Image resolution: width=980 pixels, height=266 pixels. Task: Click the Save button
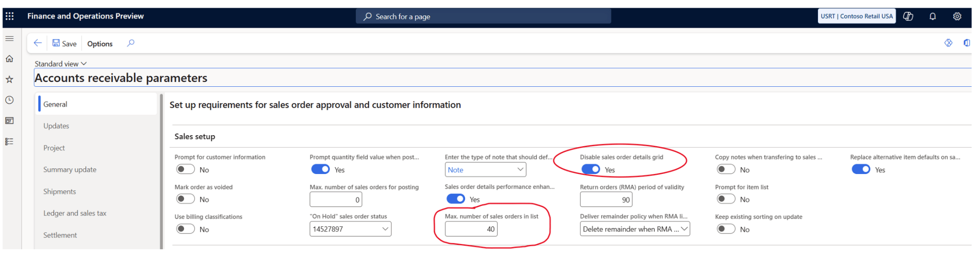pyautogui.click(x=64, y=44)
